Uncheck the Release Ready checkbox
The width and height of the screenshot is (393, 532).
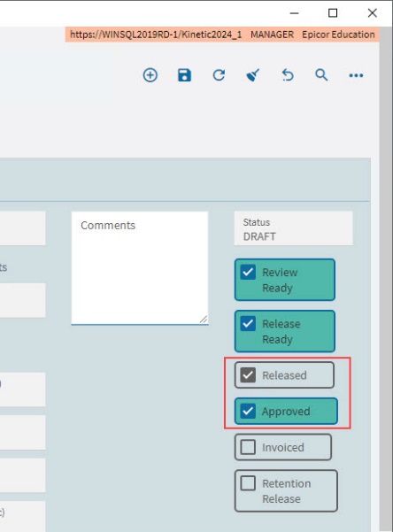click(x=248, y=324)
